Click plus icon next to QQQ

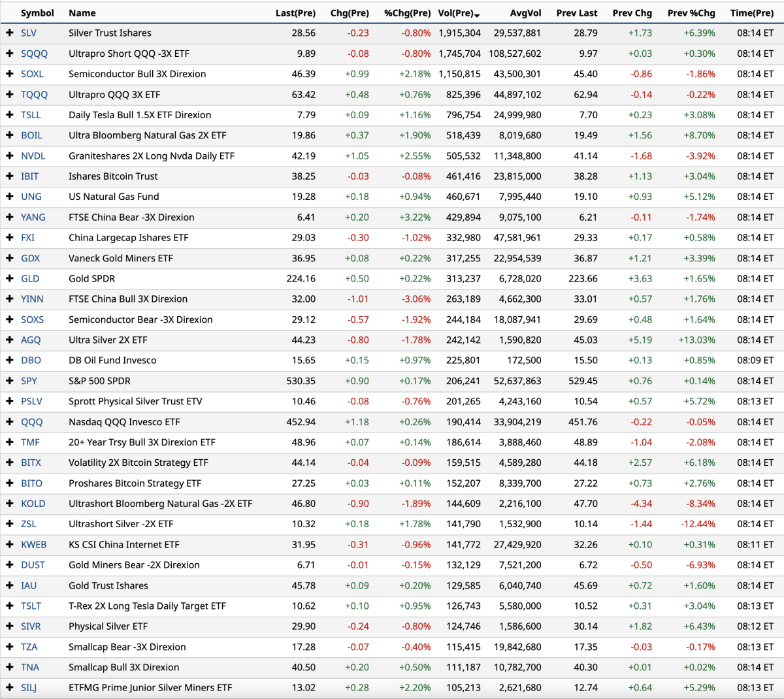10,422
